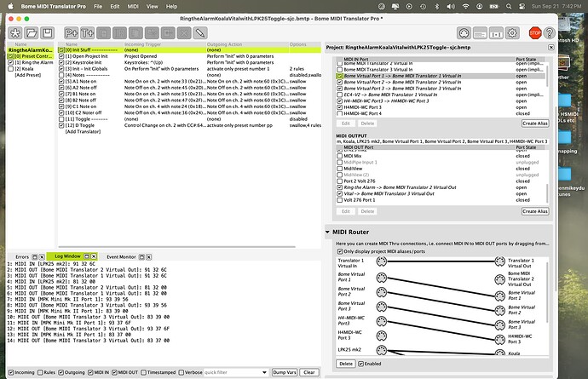Click Create Alias under MIDI OUT ports
588x379 pixels.
coord(535,211)
